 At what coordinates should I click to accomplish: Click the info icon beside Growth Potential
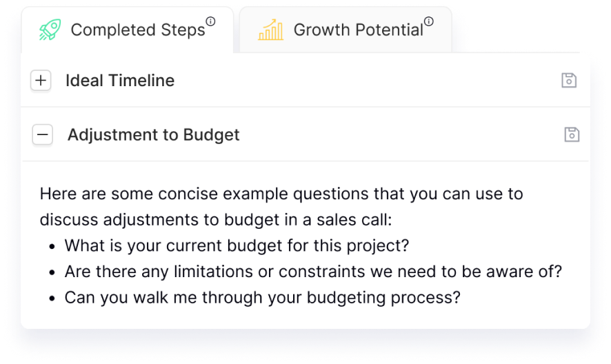point(429,21)
